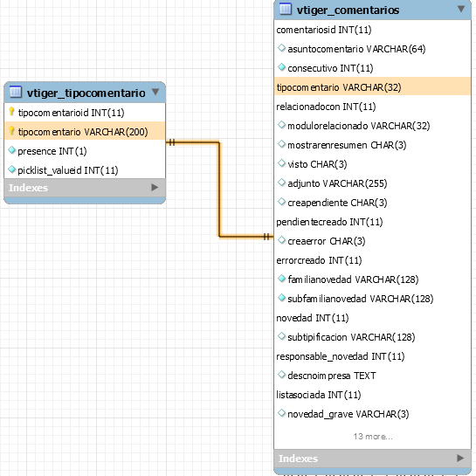The height and width of the screenshot is (476, 476).
Task: Expand Indexes section of vtiger_tipocomentario
Action: 155,187
